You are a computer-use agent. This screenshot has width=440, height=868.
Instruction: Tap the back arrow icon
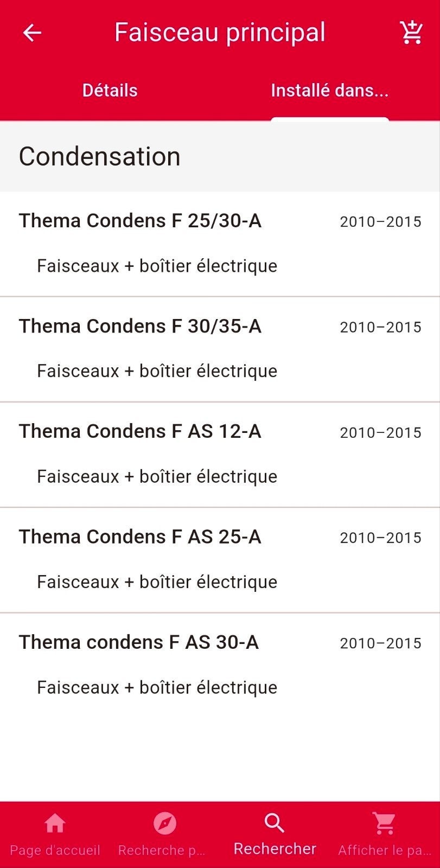coord(32,33)
